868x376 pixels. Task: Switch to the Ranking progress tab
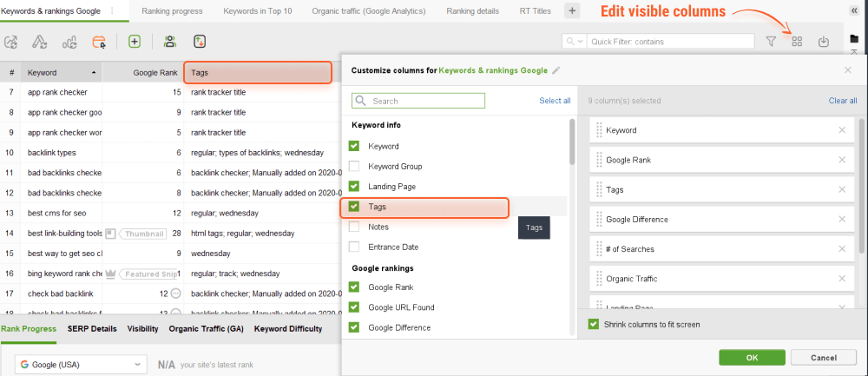[172, 10]
